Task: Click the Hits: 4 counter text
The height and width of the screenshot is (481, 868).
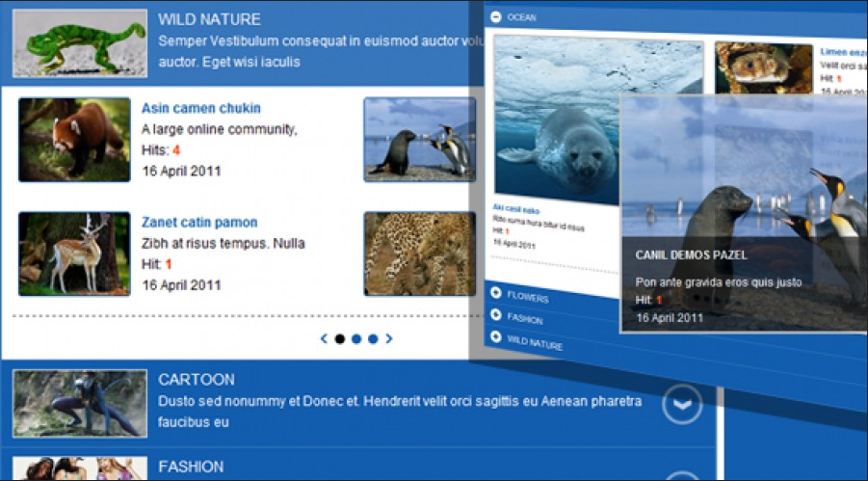Action: click(161, 150)
